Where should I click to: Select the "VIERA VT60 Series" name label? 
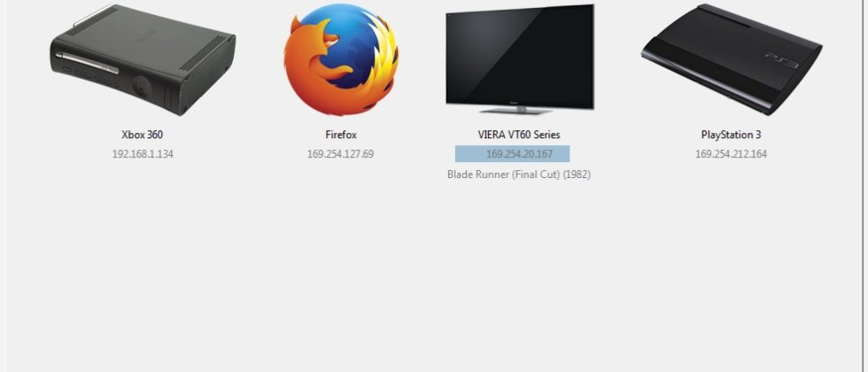coord(519,135)
